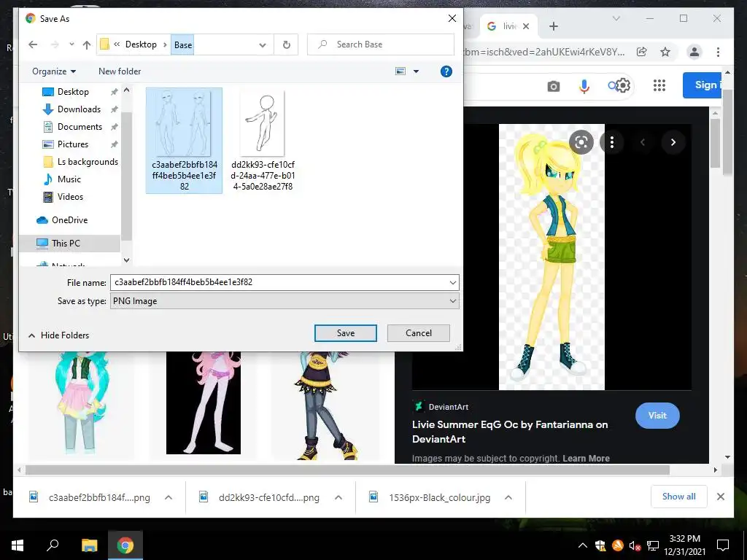Click the Livie Summer preview image

pyautogui.click(x=551, y=257)
